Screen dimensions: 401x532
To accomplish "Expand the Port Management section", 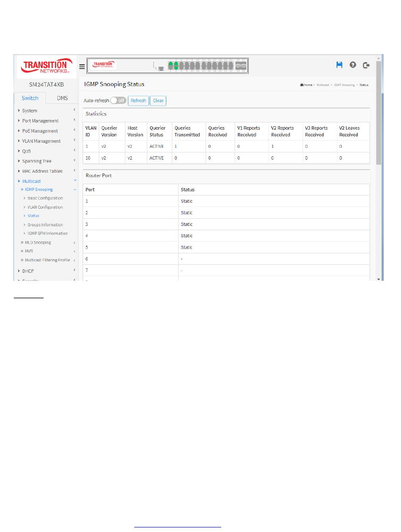I will (40, 121).
